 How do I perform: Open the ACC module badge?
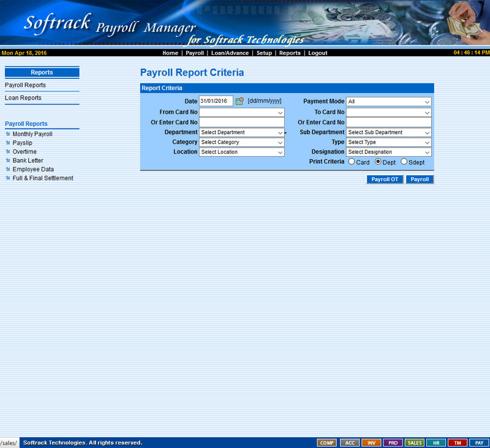click(349, 442)
